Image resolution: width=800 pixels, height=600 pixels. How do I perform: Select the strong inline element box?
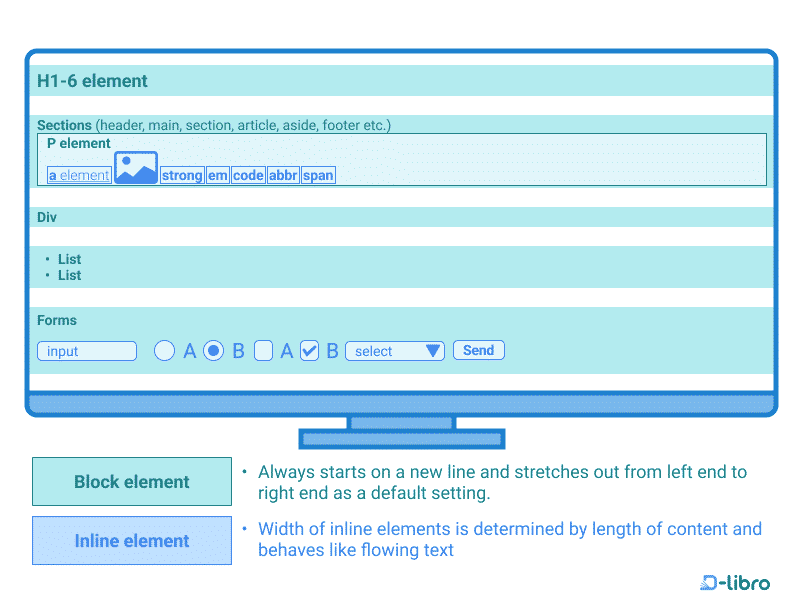coord(181,175)
